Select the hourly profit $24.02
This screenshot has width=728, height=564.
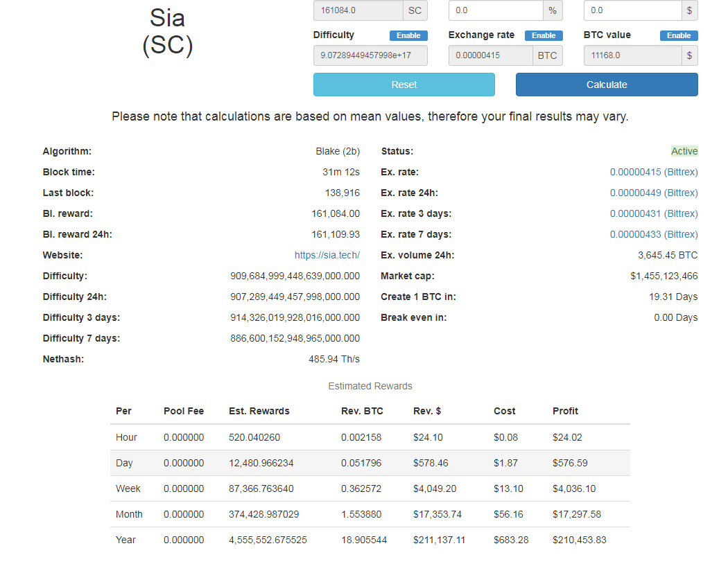(x=567, y=437)
